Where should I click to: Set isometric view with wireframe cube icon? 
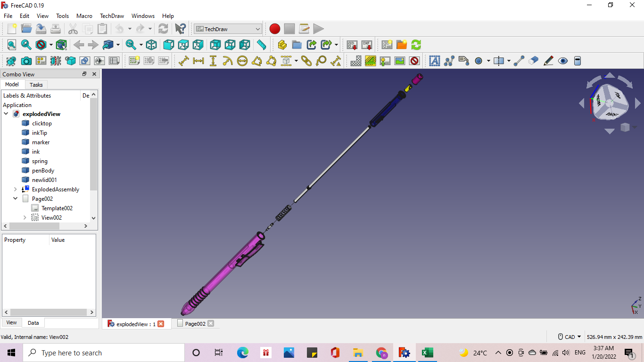click(x=151, y=45)
